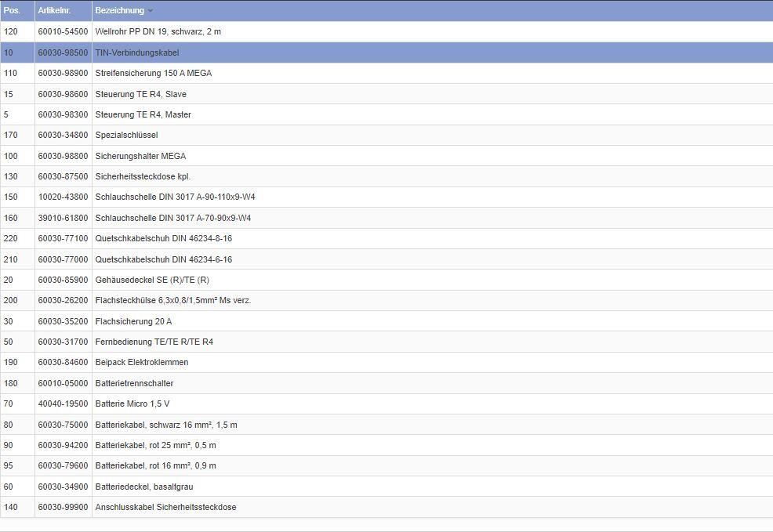Viewport: 773px width, 532px height.
Task: Select the Flachsicherung 20 A row
Action: (x=133, y=321)
